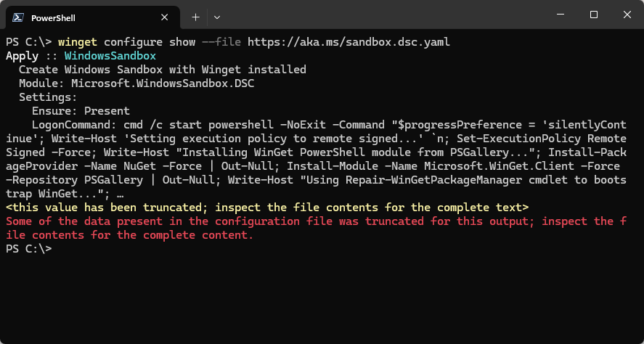Close the terminal window
This screenshot has height=344, width=644.
tap(627, 15)
